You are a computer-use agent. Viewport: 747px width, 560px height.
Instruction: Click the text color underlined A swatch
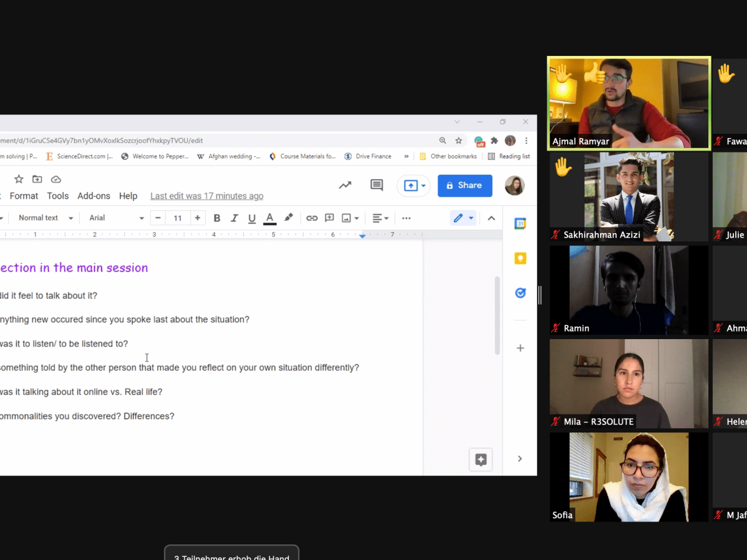coord(270,218)
